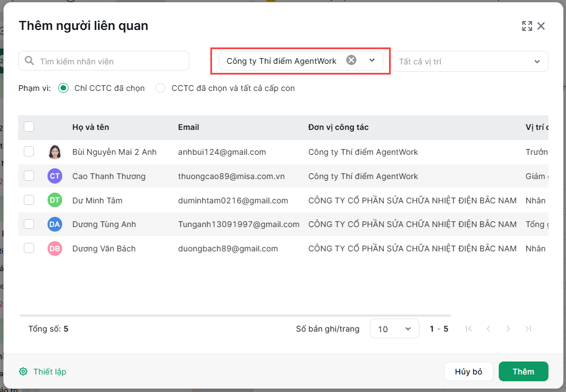The image size is (566, 392).
Task: Go to the next page arrow
Action: pos(508,329)
